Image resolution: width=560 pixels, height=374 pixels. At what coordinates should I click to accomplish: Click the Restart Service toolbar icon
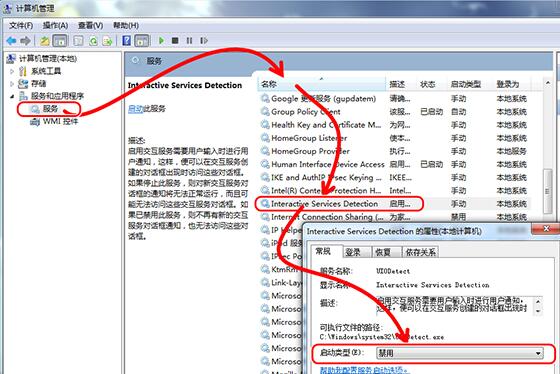pyautogui.click(x=204, y=40)
